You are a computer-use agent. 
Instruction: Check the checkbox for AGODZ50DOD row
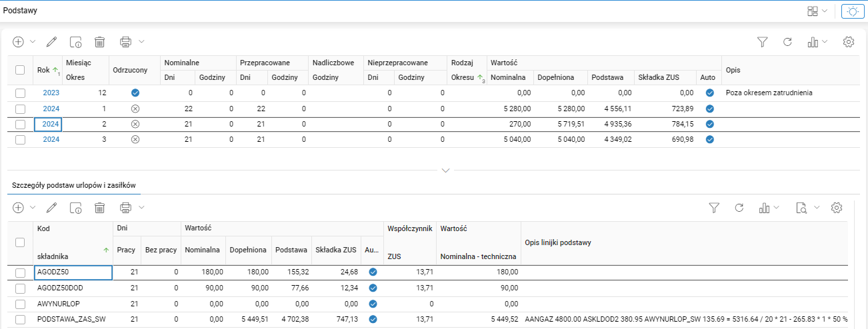tap(21, 288)
